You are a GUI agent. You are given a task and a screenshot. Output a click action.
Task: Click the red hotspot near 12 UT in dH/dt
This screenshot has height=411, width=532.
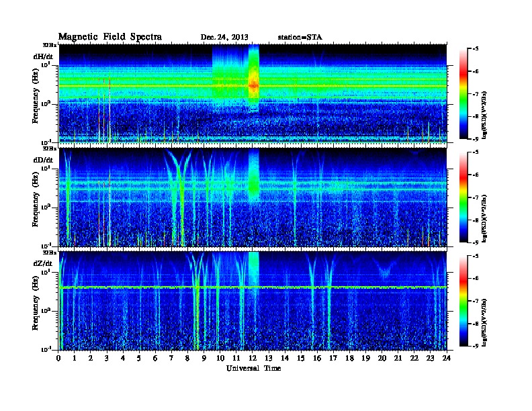click(253, 85)
